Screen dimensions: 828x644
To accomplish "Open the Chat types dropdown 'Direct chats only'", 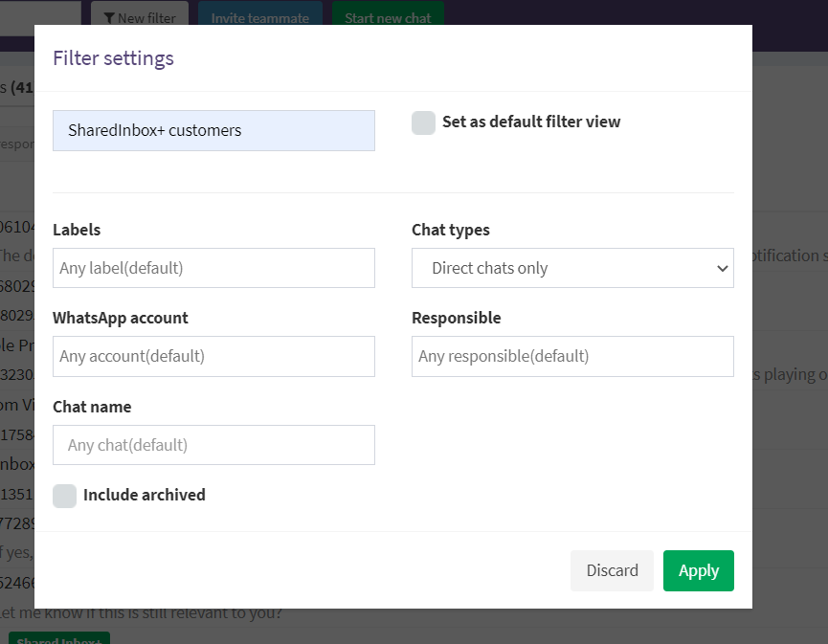I will [x=572, y=268].
